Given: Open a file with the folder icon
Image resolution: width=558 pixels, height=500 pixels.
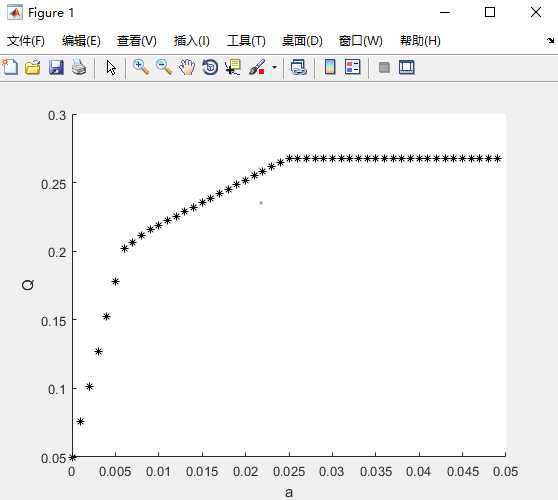Looking at the screenshot, I should (32, 67).
